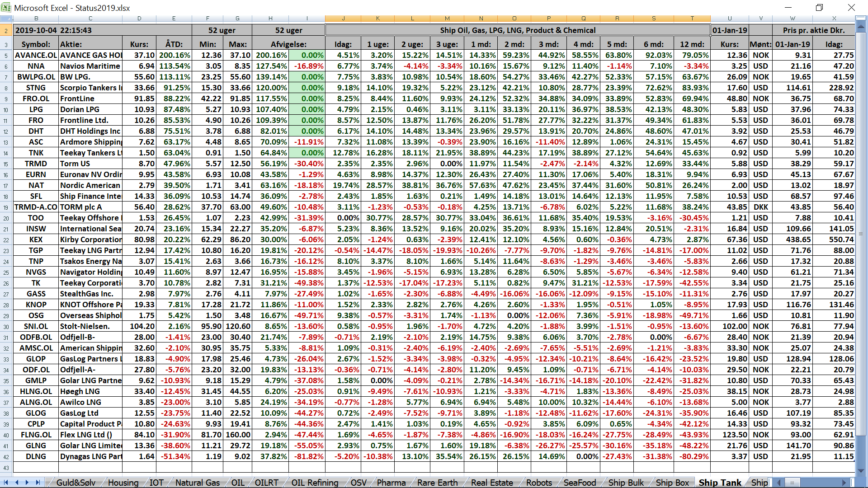Select column header J
Screen dimensions: 868x488
pyautogui.click(x=343, y=19)
